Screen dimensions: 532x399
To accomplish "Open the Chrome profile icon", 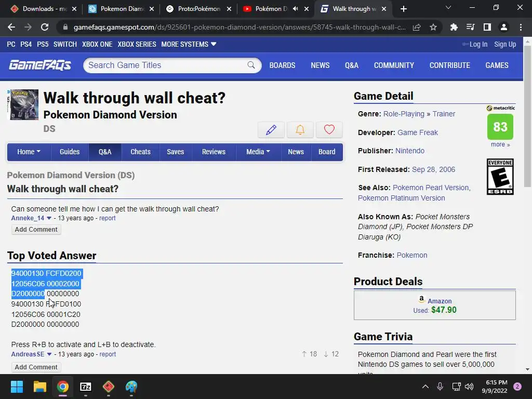I will [504, 27].
